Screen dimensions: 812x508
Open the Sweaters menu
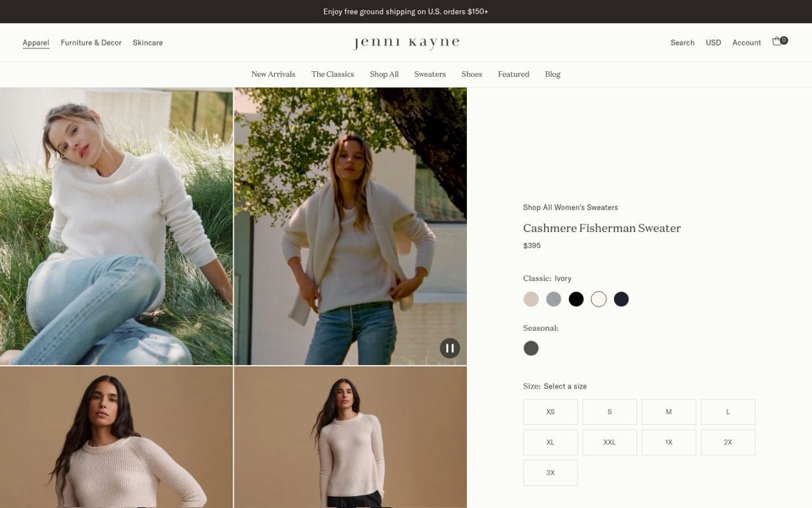click(x=430, y=75)
